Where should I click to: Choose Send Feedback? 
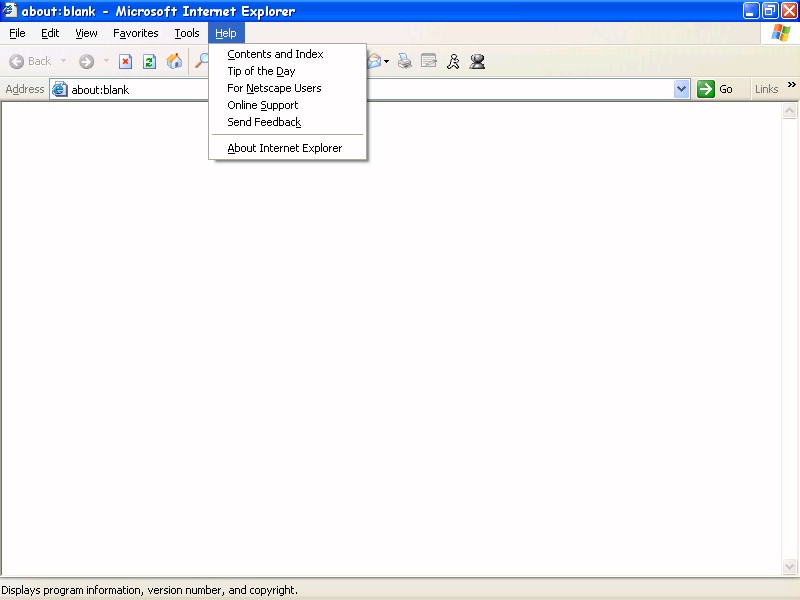pos(287,122)
